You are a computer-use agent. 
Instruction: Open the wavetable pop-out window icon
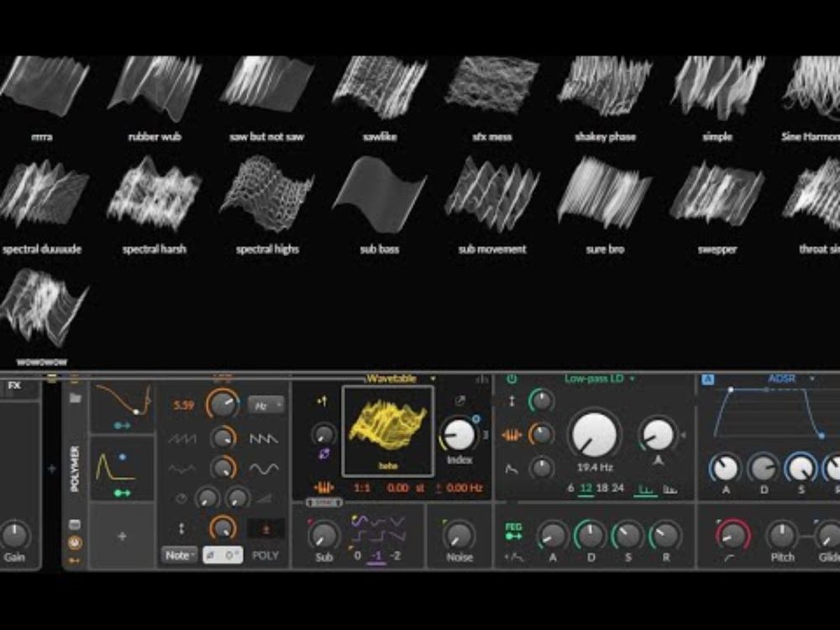[x=460, y=401]
